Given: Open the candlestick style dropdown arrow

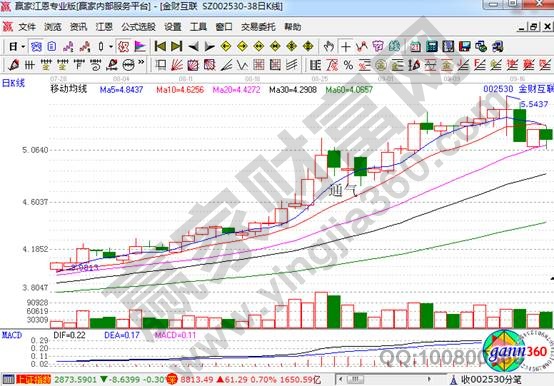Looking at the screenshot, I should coord(111,47).
